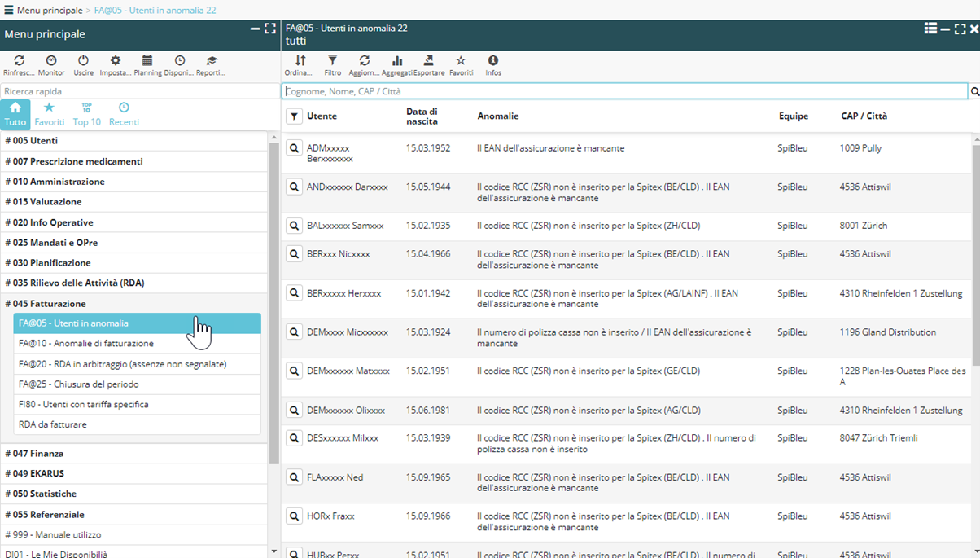The height and width of the screenshot is (558, 980).
Task: Toggle list view icon in header
Action: pyautogui.click(x=930, y=29)
